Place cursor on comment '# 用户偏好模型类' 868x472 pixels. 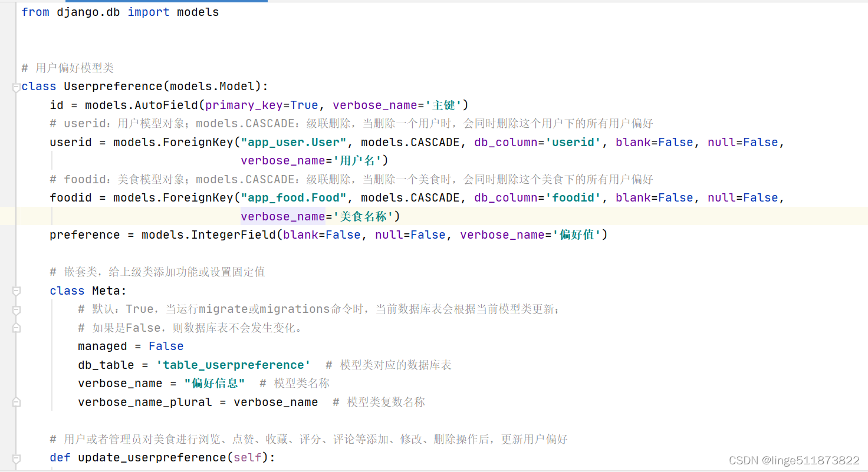[68, 68]
